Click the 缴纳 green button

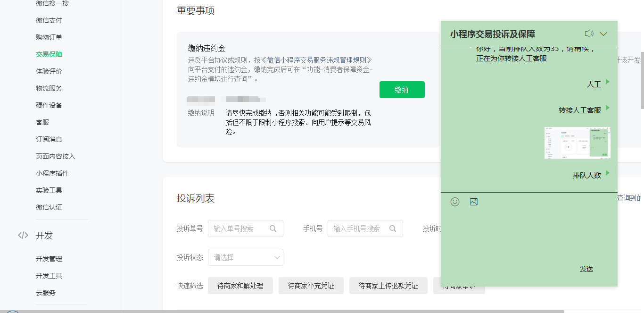(x=402, y=90)
